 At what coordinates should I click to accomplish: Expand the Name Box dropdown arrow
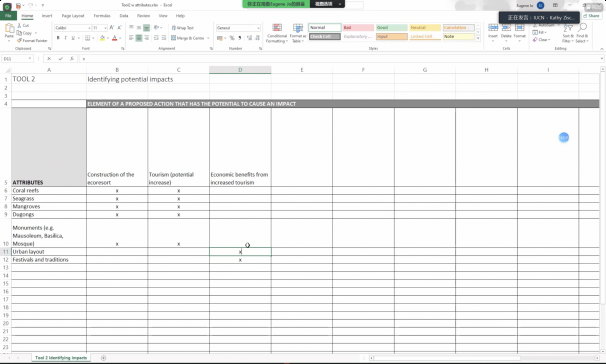click(x=30, y=58)
